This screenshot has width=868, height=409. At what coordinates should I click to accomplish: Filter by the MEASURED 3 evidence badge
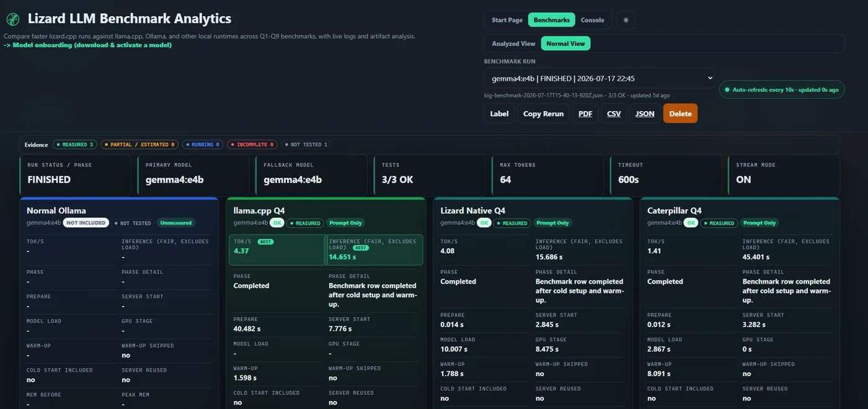click(x=74, y=145)
